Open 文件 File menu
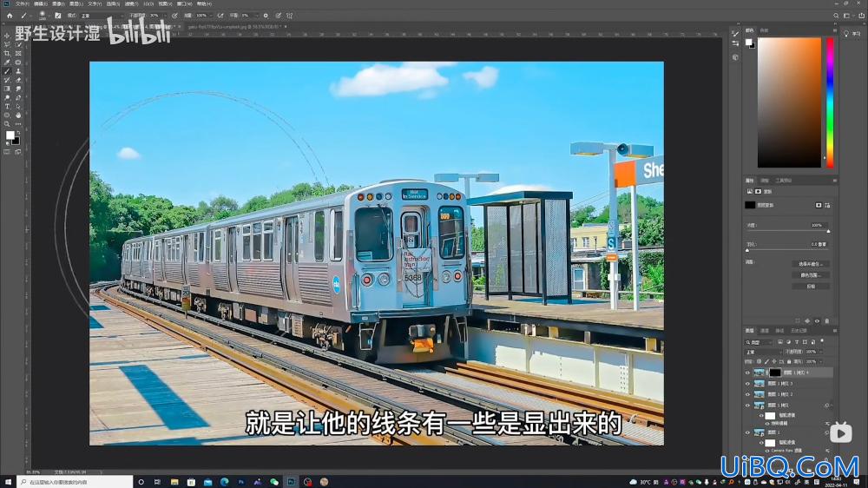The width and height of the screenshot is (868, 488). coord(22,3)
